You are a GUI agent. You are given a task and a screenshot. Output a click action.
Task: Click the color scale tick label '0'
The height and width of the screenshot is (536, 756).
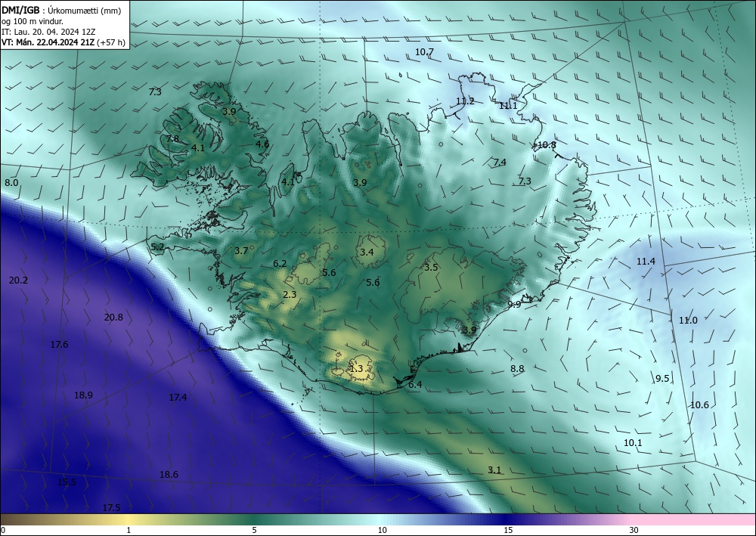3,530
